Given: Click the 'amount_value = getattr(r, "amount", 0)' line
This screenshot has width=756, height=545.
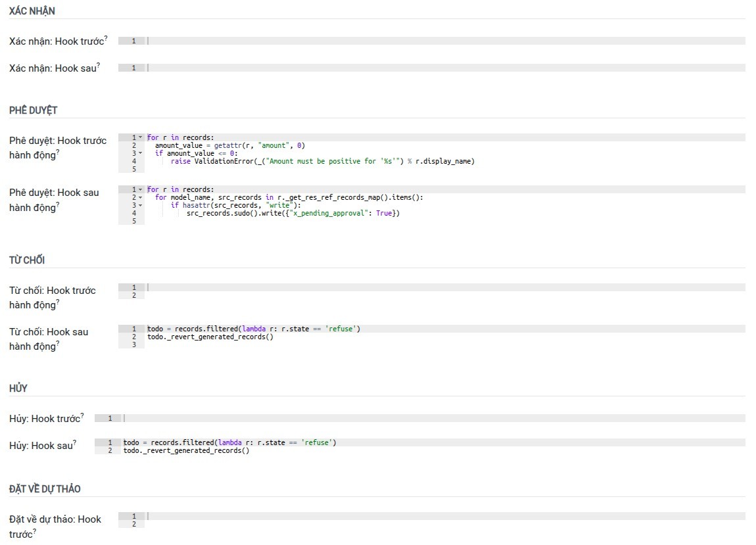Looking at the screenshot, I should pyautogui.click(x=230, y=146).
